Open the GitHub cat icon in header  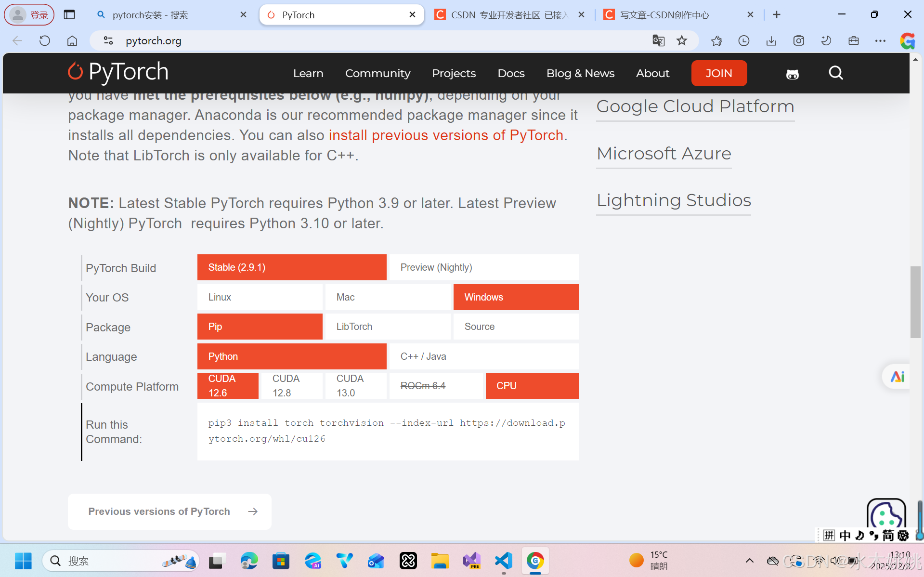coord(793,74)
